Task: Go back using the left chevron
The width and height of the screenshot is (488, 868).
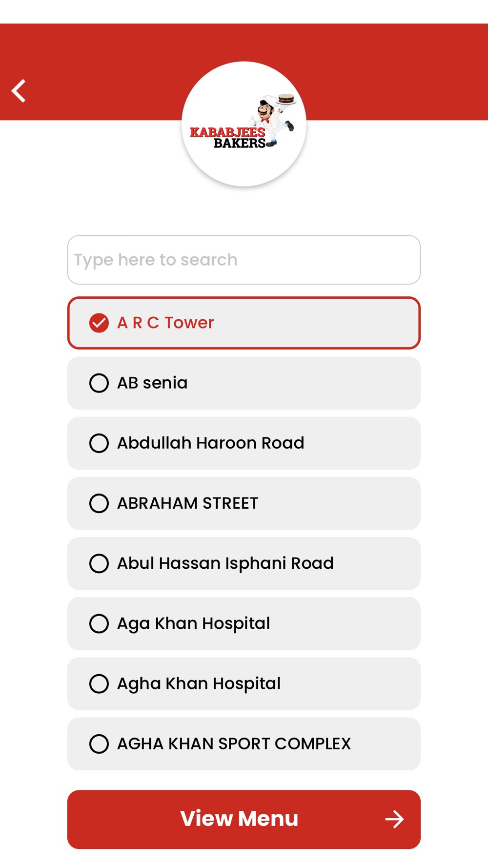Action: (20, 91)
